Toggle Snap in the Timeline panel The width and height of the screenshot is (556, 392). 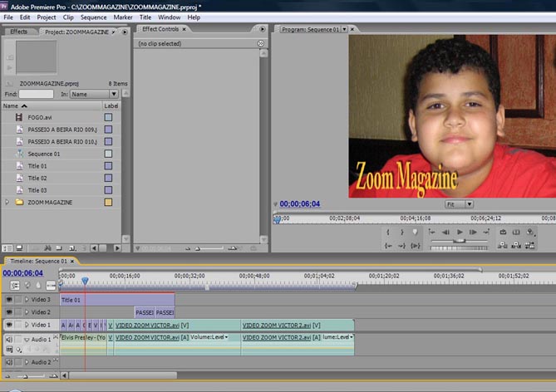14,285
